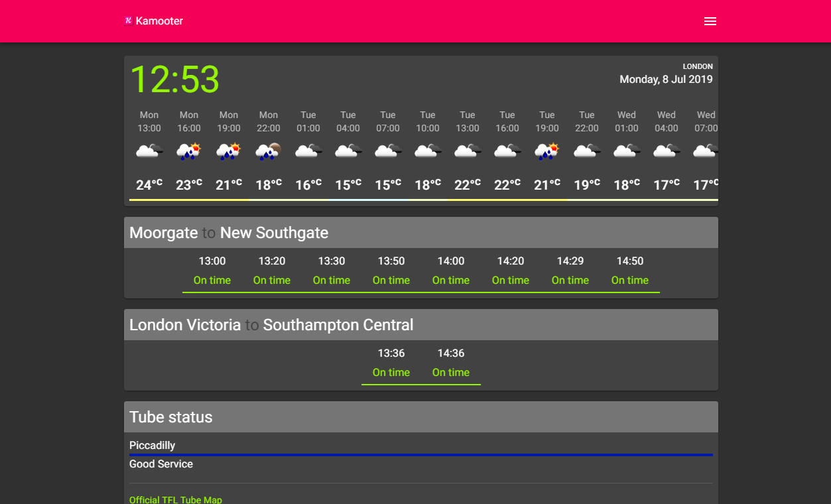This screenshot has height=504, width=831.
Task: Select the Tue 04:00 cloud icon
Action: 348,152
